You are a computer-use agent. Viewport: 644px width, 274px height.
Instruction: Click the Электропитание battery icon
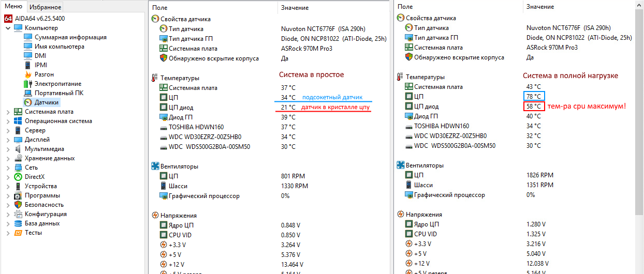pos(28,84)
